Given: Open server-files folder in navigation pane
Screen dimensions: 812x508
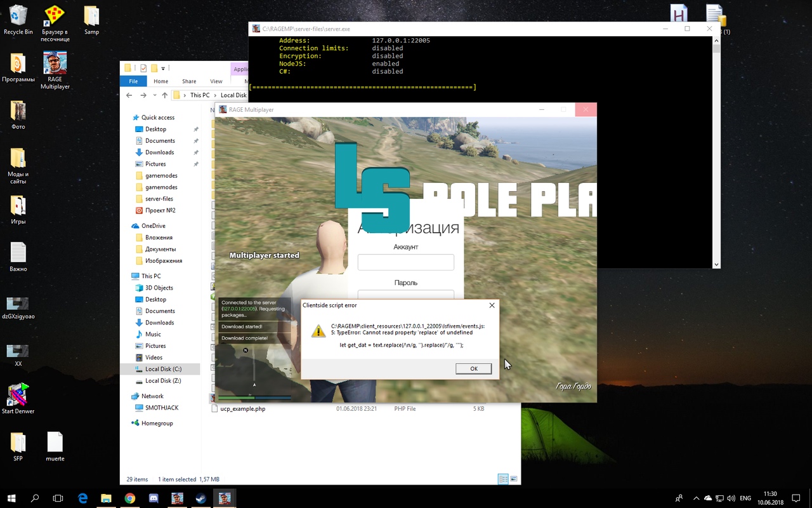Looking at the screenshot, I should [x=159, y=199].
